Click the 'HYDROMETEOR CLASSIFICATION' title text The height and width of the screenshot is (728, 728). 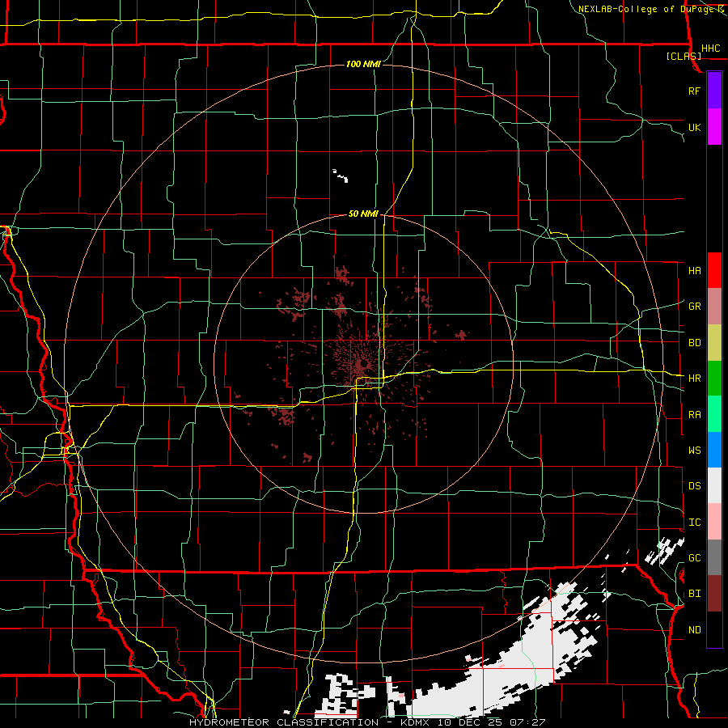(284, 722)
